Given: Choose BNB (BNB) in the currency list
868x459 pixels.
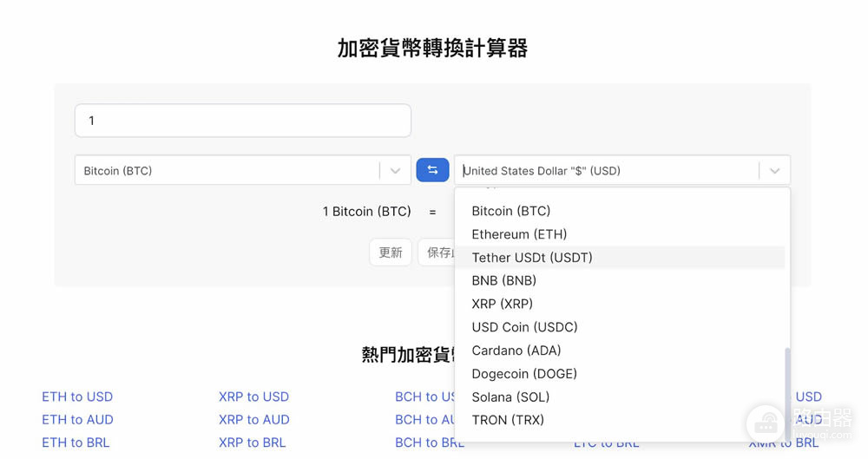Looking at the screenshot, I should (620, 281).
